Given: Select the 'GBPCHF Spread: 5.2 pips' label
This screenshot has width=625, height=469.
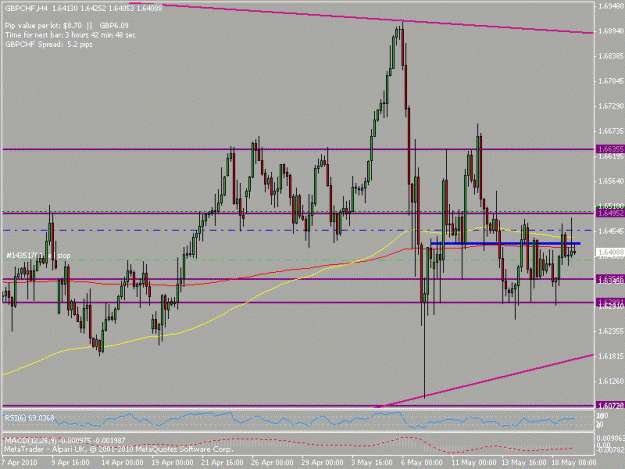Looking at the screenshot, I should coord(49,44).
